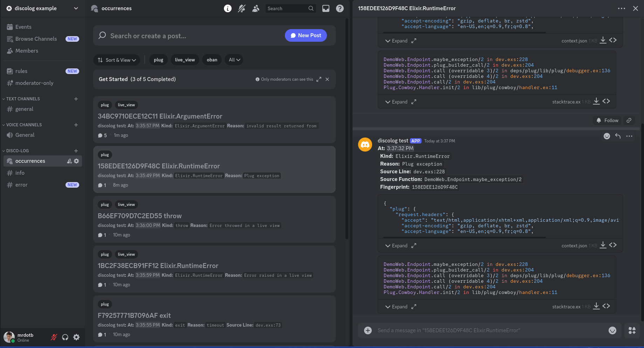
Task: Unmute the microphone in user panel
Action: [54, 337]
